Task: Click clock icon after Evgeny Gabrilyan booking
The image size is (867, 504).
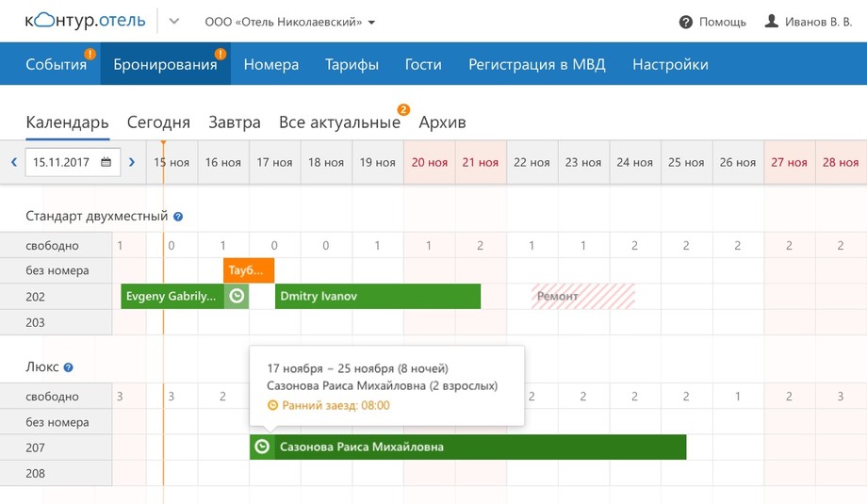Action: coord(237,297)
